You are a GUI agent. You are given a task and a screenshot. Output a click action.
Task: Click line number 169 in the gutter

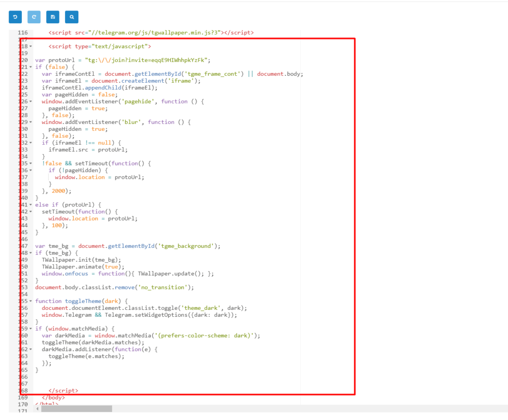(x=23, y=398)
